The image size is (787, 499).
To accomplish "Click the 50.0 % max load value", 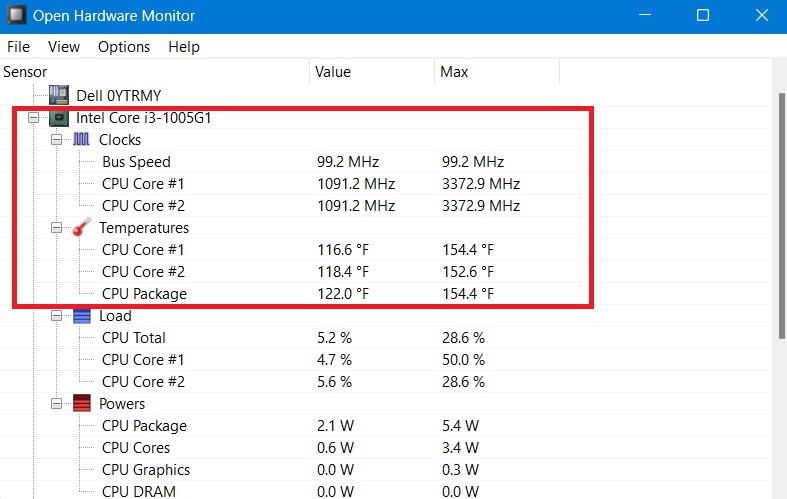I will click(x=463, y=360).
